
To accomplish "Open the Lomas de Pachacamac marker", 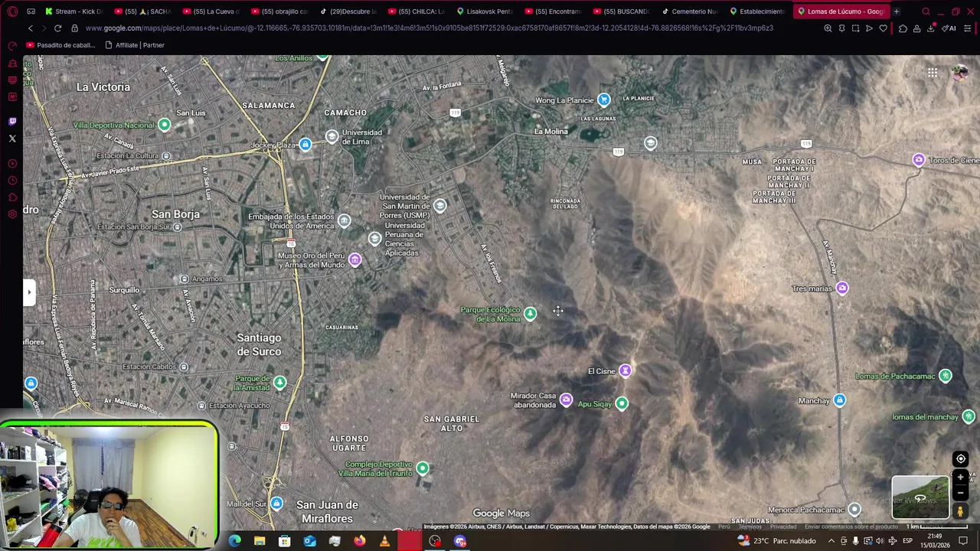I will click(x=946, y=376).
